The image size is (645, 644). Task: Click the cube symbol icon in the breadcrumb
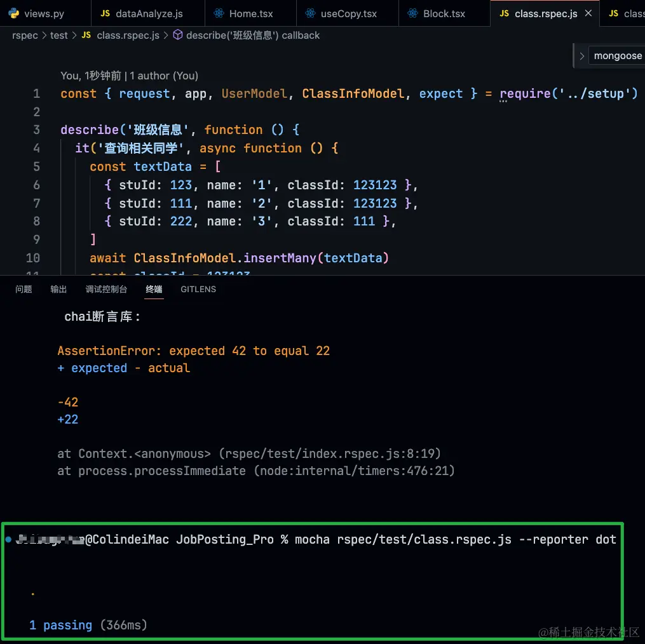click(178, 35)
